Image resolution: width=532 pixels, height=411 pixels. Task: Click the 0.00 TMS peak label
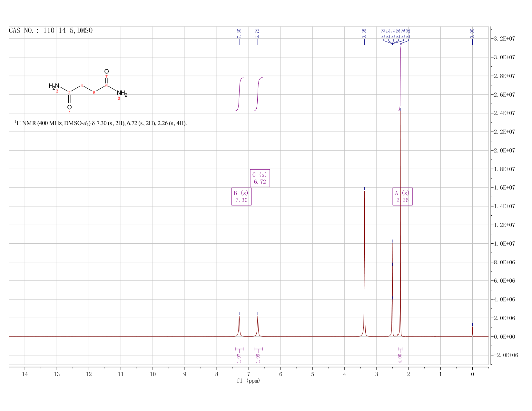pyautogui.click(x=472, y=33)
